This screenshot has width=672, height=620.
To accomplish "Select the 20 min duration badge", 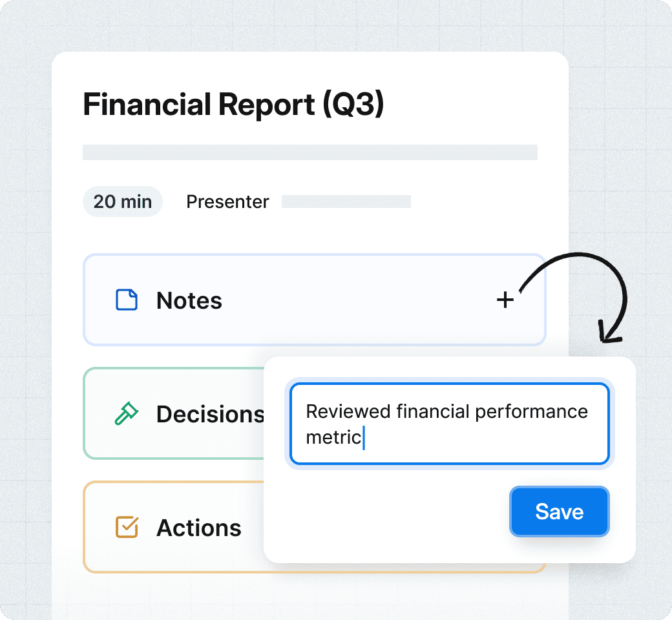I will (x=123, y=201).
